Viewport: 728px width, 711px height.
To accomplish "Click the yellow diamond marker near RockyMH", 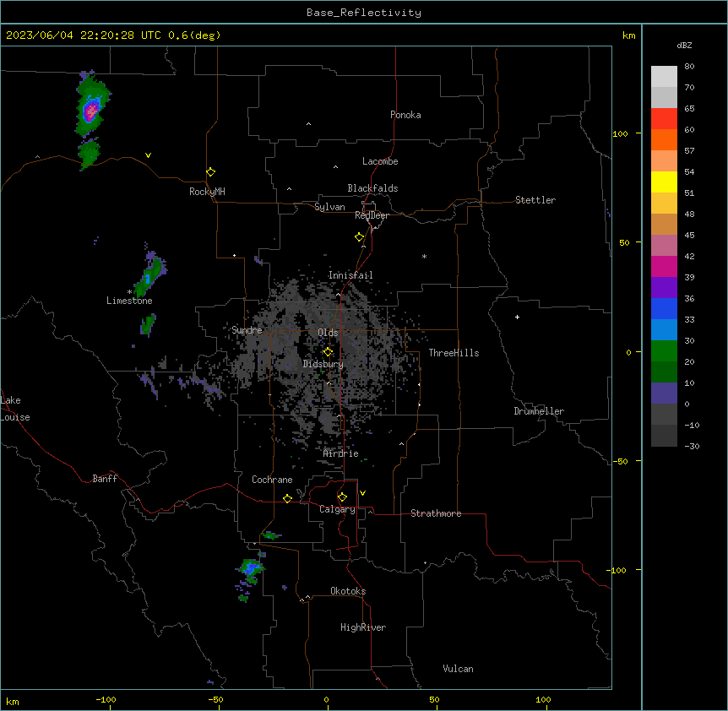I will [211, 172].
